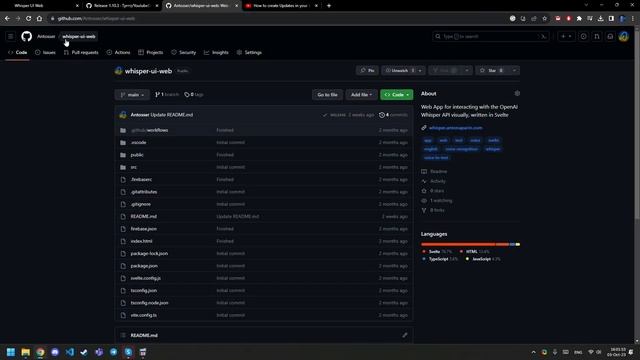Open the create new plus dropdown
Viewport: 640px width, 360px height.
click(x=566, y=36)
